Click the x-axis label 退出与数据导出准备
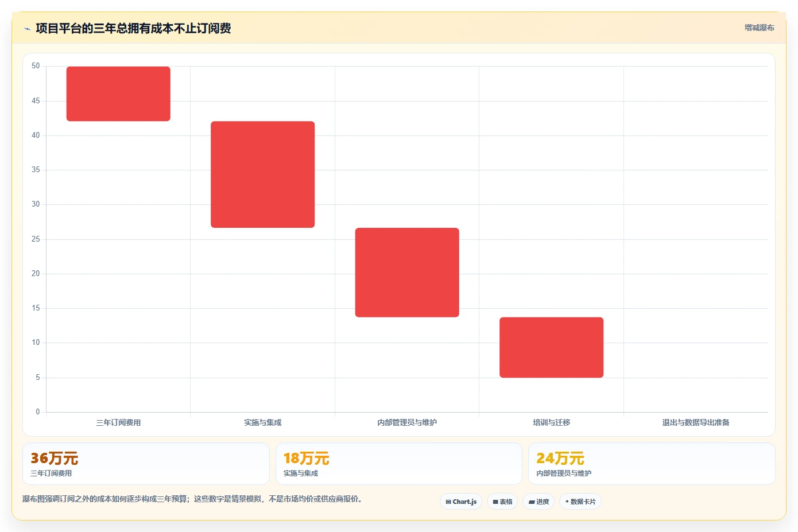This screenshot has width=798, height=532. [x=696, y=422]
